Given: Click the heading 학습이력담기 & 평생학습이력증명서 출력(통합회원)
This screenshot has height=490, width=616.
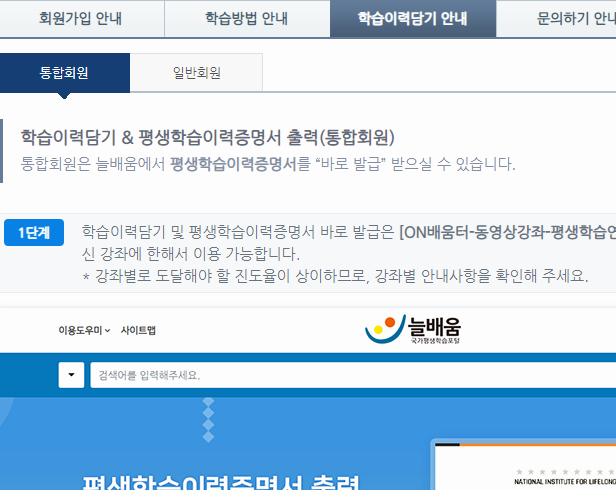Looking at the screenshot, I should (x=207, y=138).
